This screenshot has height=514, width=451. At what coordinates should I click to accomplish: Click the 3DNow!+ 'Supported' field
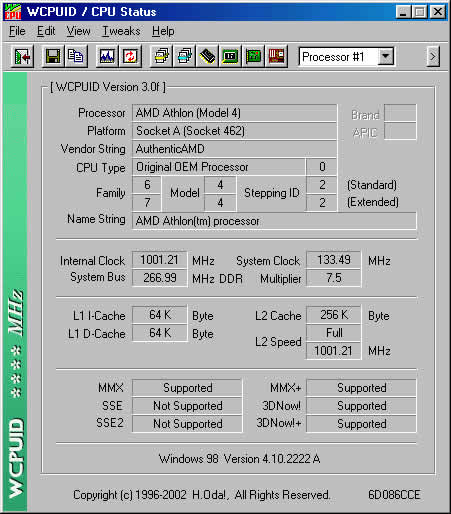(361, 424)
